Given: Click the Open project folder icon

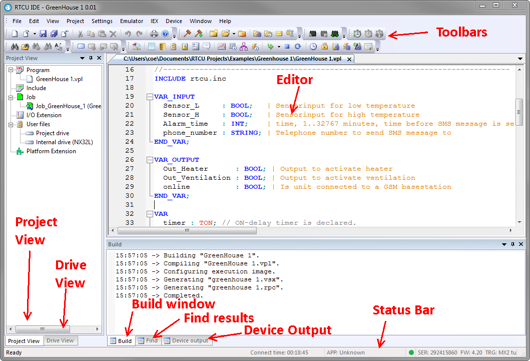Looking at the screenshot, I should 225,33.
